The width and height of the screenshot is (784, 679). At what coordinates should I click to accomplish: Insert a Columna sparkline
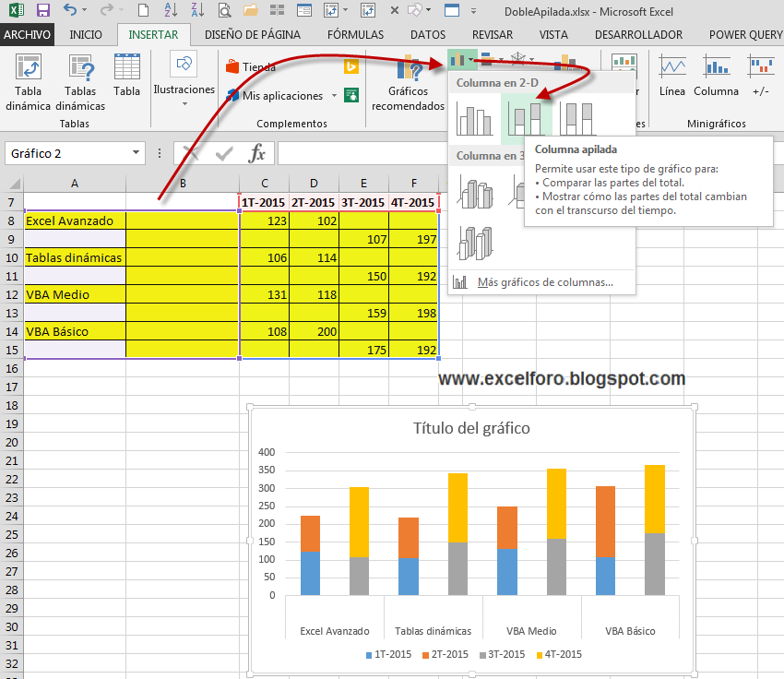pos(716,75)
